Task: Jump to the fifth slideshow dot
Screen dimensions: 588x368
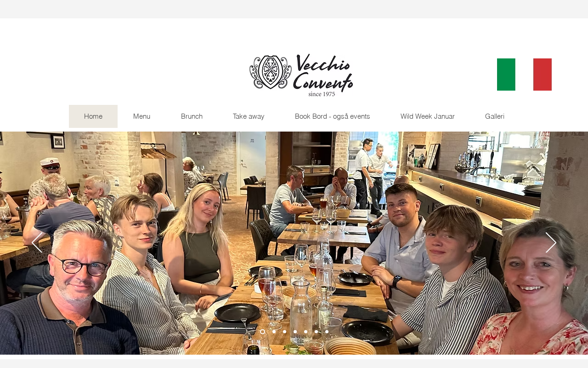Action: coord(305,332)
